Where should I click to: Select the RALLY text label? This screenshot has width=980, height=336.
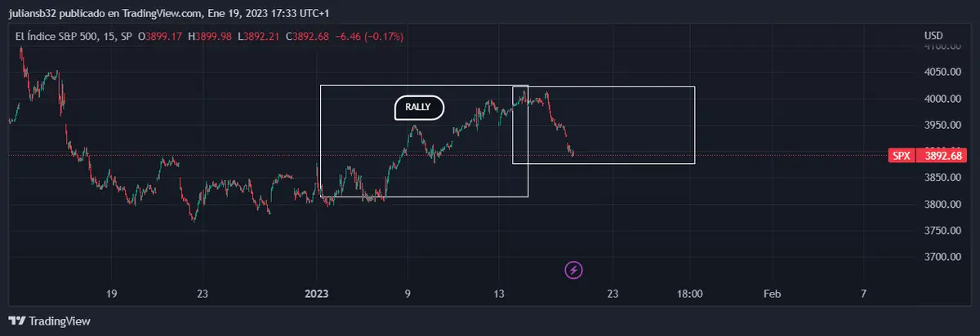[418, 108]
